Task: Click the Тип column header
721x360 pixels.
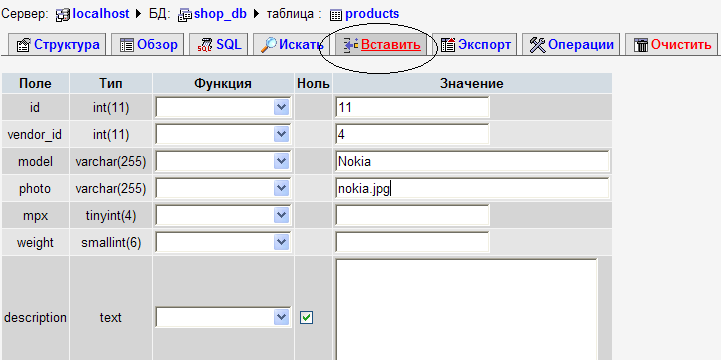Action: click(111, 84)
